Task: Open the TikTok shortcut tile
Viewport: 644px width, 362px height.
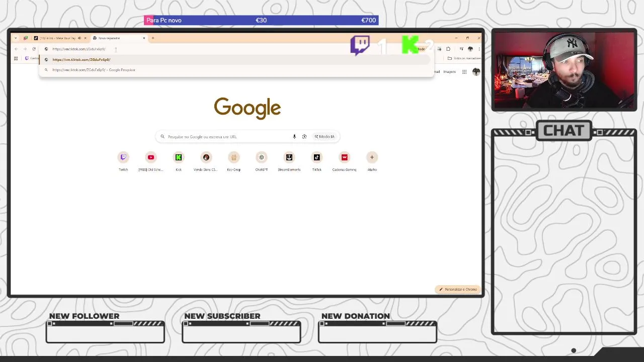Action: coord(317,161)
